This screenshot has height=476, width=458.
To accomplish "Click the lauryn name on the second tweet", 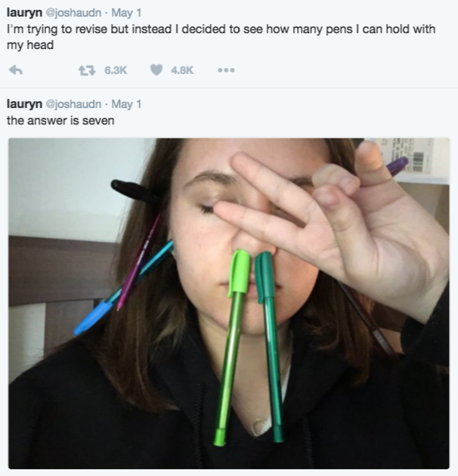I will click(23, 104).
